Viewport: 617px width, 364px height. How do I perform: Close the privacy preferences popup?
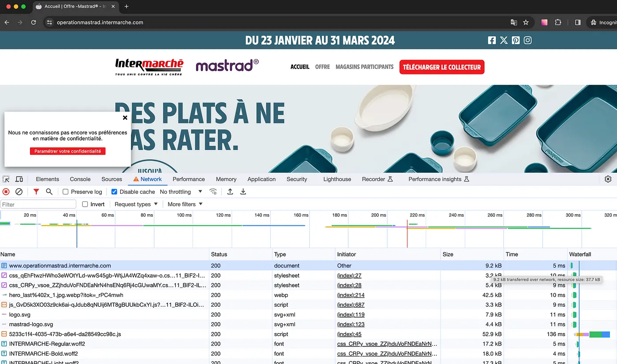(x=125, y=118)
